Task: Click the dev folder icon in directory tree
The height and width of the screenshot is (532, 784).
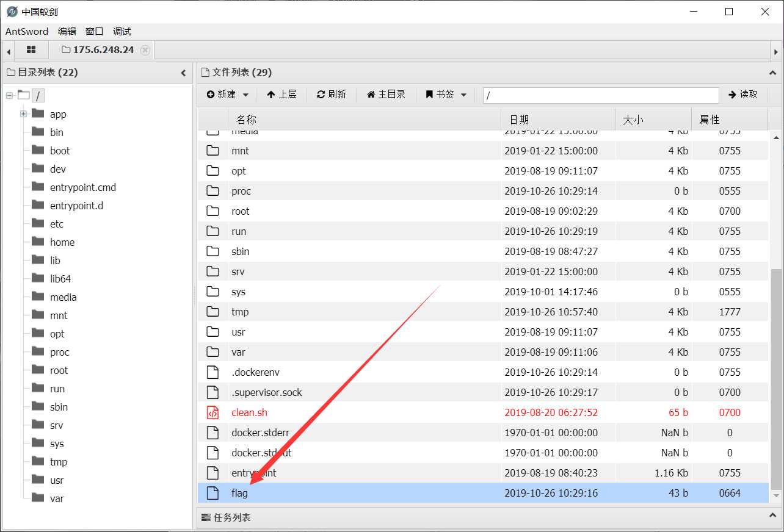Action: pos(38,168)
